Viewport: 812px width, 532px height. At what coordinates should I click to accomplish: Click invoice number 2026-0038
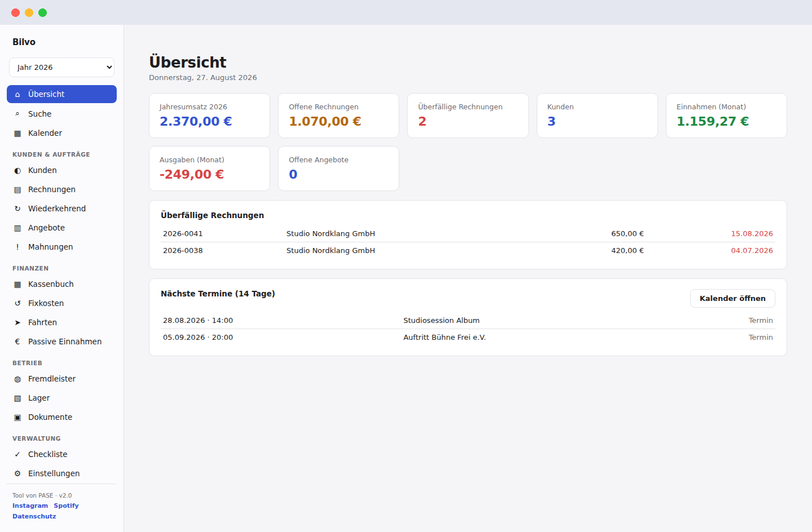[183, 250]
